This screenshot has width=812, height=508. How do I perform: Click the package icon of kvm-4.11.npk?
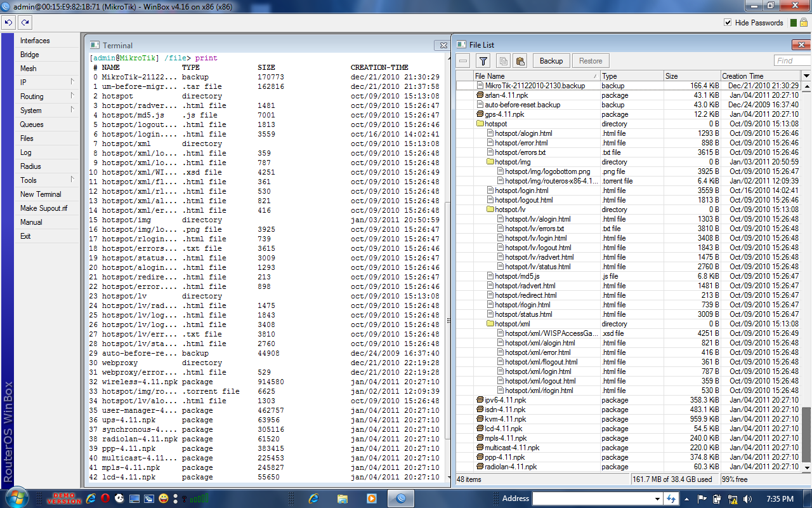pos(480,419)
